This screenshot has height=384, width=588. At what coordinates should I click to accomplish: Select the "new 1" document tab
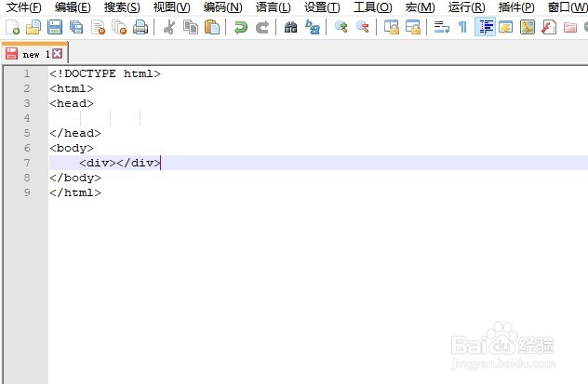34,54
